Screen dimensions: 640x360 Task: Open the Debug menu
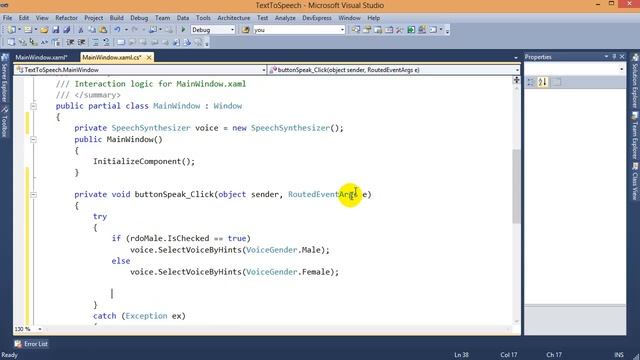[x=139, y=18]
